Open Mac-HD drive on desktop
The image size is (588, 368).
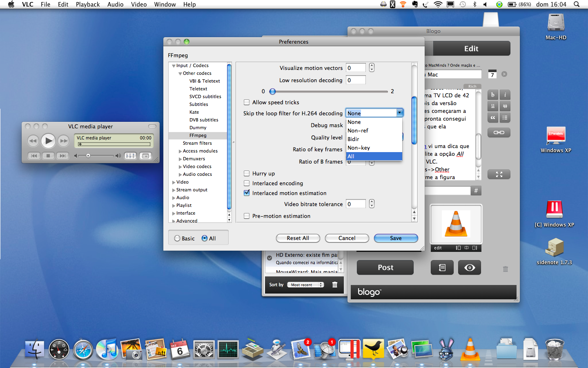coord(556,23)
